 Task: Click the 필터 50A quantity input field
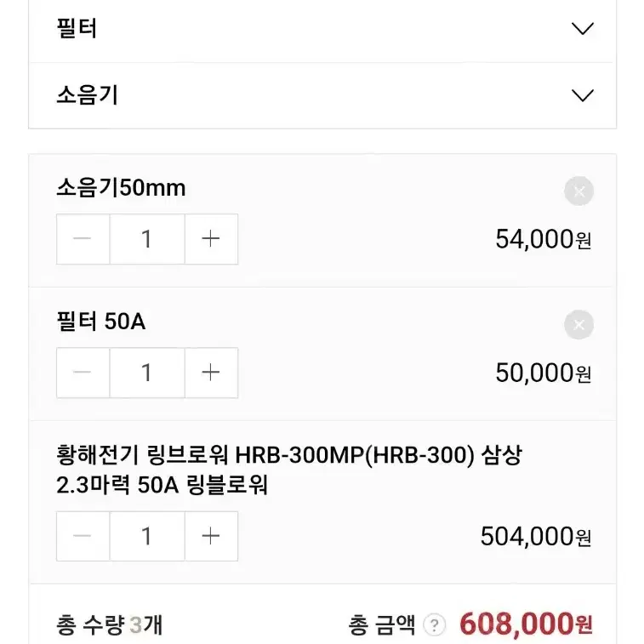[147, 373]
